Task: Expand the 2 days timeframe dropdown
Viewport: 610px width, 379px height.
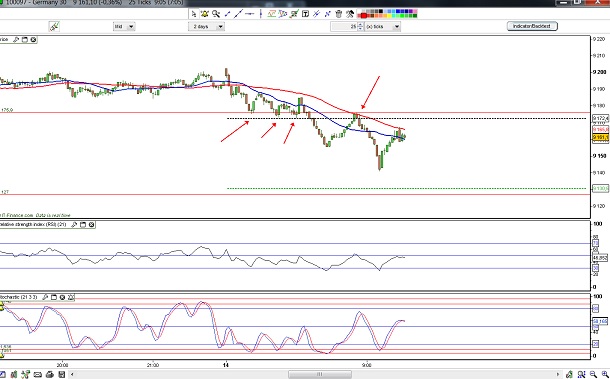Action: [221, 26]
